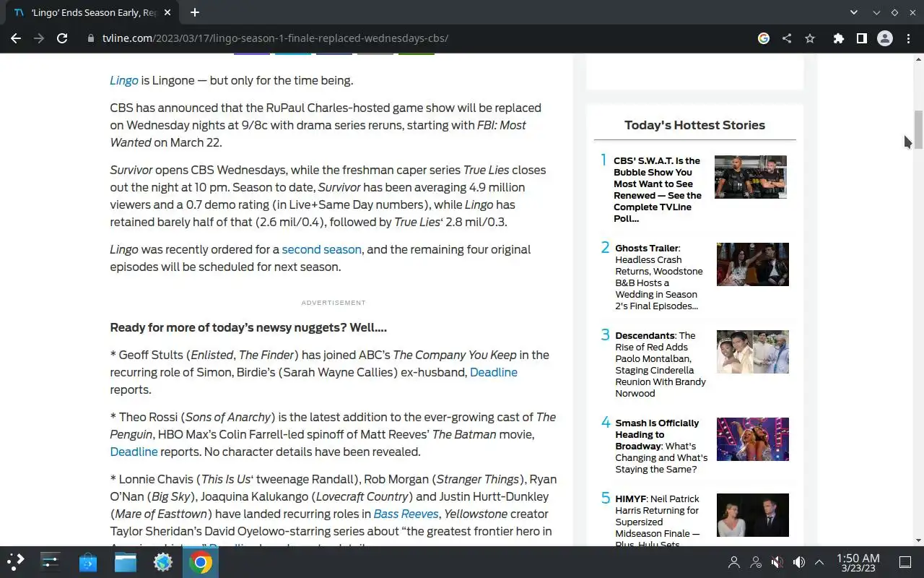Open the Chrome profile avatar

coord(885,38)
